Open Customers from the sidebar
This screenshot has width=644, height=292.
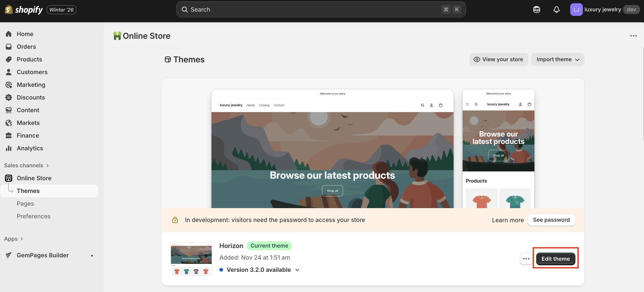coord(32,72)
